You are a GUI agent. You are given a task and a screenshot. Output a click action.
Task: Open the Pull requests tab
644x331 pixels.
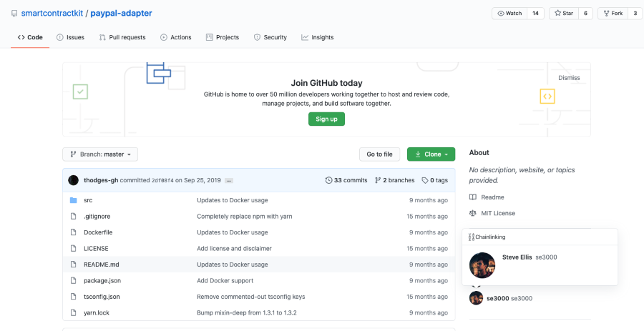[x=122, y=37]
